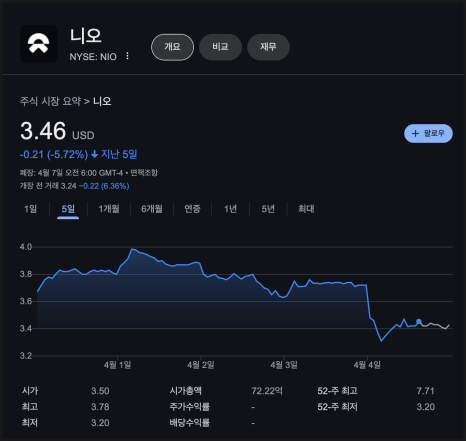
Task: Switch to the 비교 compare chip
Action: pyautogui.click(x=220, y=47)
